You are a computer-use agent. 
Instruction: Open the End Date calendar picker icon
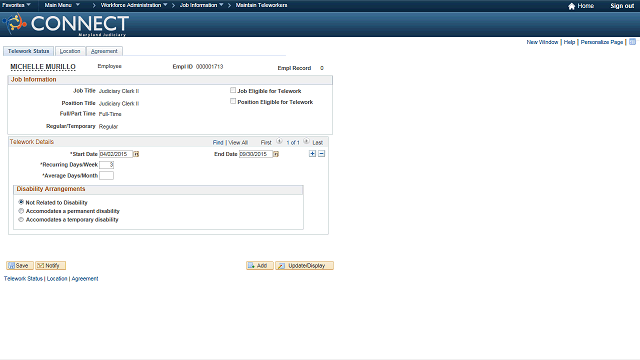click(x=276, y=154)
